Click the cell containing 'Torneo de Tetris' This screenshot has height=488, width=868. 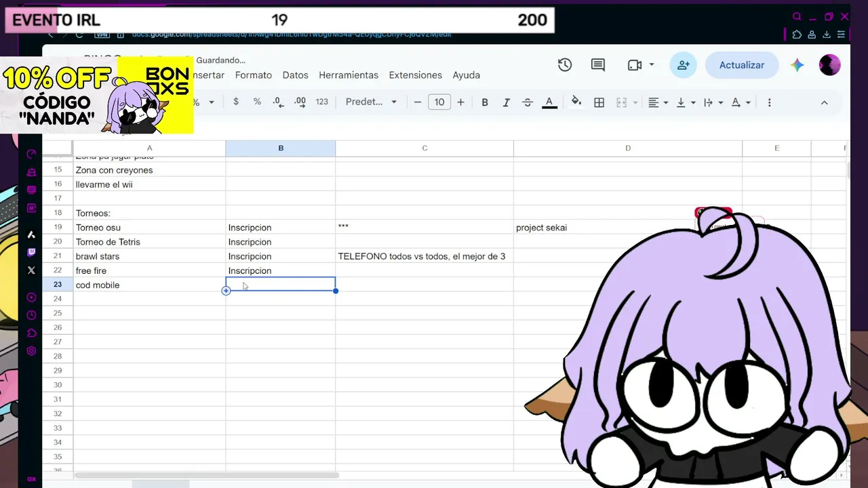coord(149,242)
